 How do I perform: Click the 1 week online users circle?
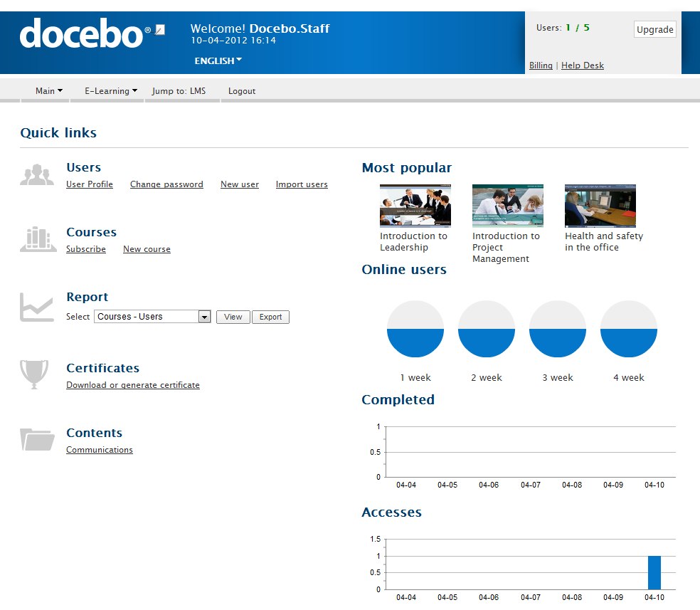pyautogui.click(x=415, y=329)
